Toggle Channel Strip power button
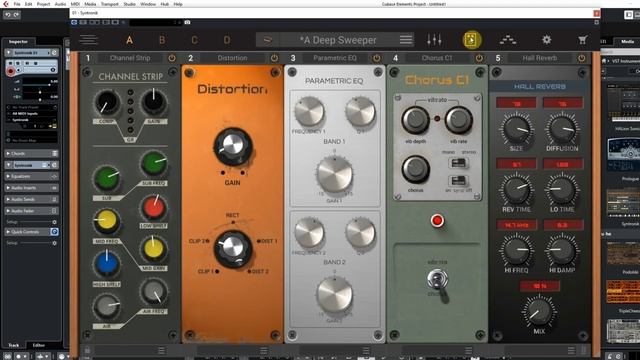The height and width of the screenshot is (360, 640). coord(172,58)
